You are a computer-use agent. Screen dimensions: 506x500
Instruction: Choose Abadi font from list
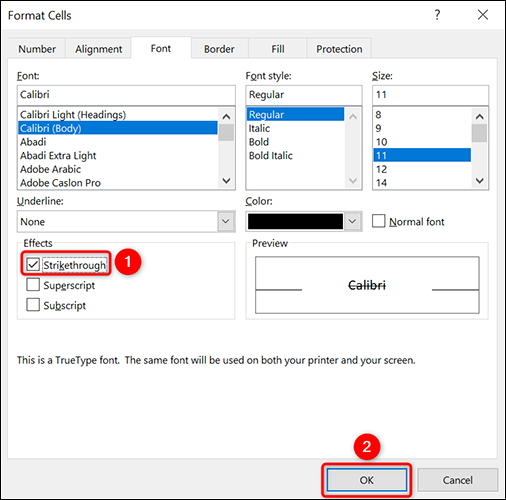click(x=118, y=142)
